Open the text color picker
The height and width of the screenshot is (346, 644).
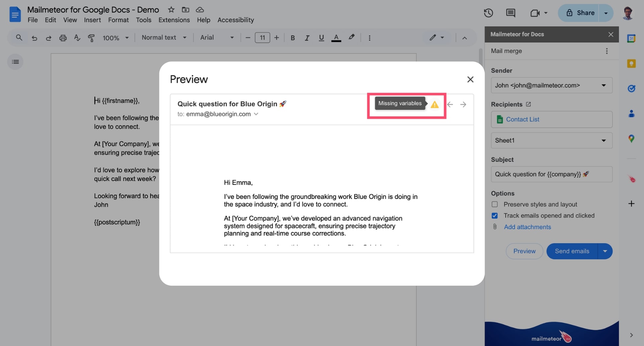(x=336, y=38)
